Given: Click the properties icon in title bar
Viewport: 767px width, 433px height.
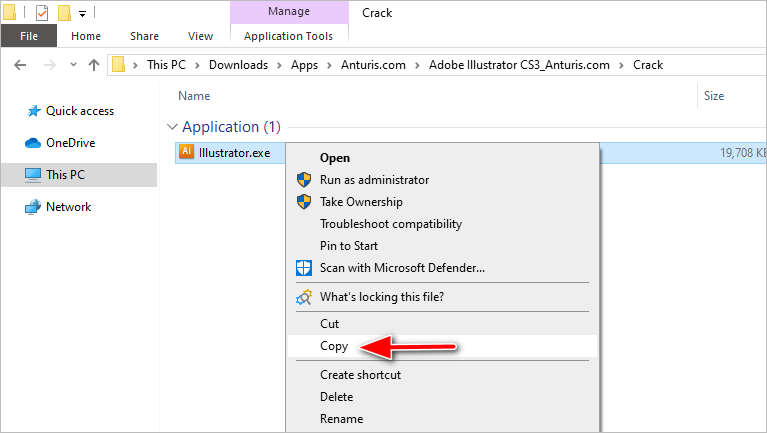Looking at the screenshot, I should pyautogui.click(x=42, y=13).
